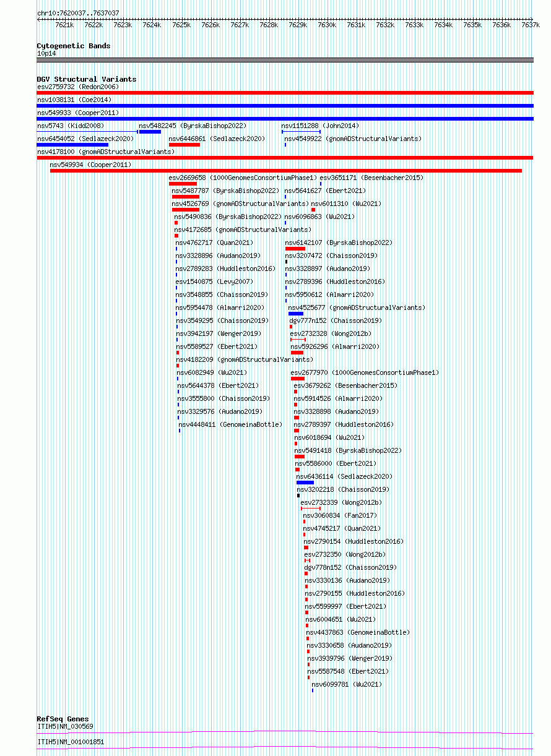Screen dimensions: 551x756
Task: Select the RefSeq Genes track title
Action: 63,719
